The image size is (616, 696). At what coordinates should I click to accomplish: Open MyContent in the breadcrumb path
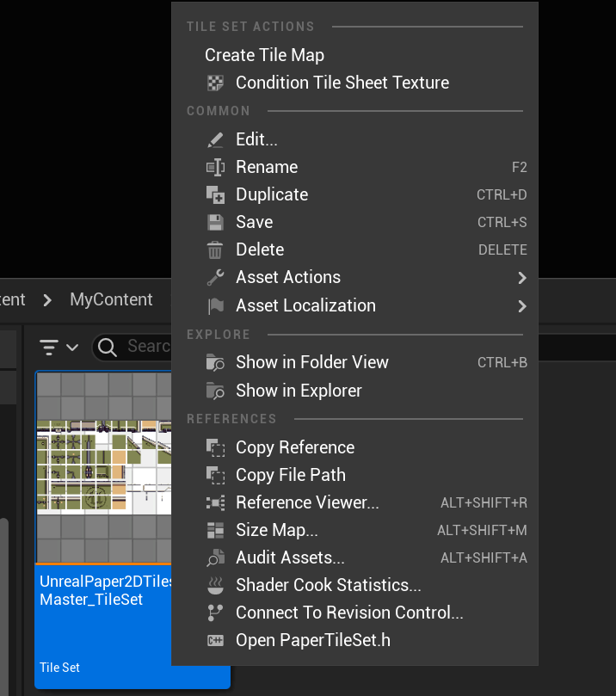(111, 299)
